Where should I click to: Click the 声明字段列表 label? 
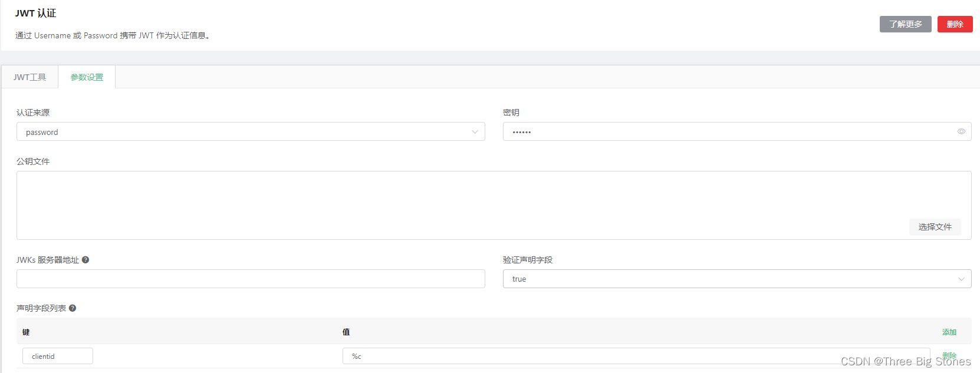tap(41, 308)
